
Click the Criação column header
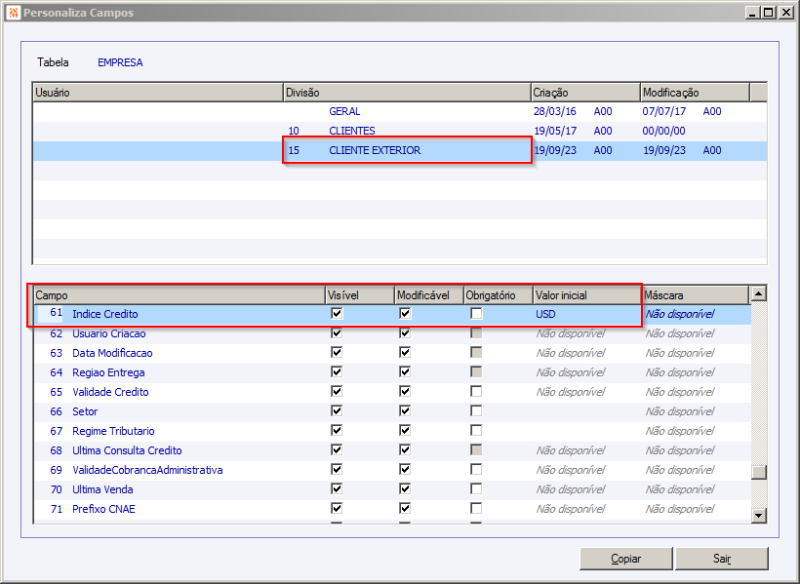(586, 92)
